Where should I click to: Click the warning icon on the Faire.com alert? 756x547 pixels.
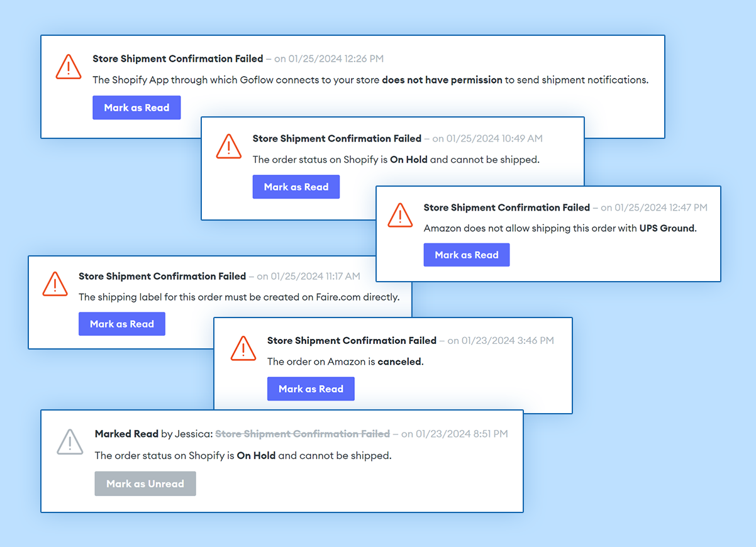pyautogui.click(x=55, y=284)
